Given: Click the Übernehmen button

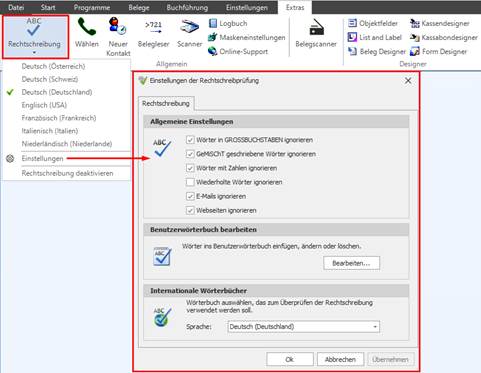Looking at the screenshot, I should coord(391,359).
